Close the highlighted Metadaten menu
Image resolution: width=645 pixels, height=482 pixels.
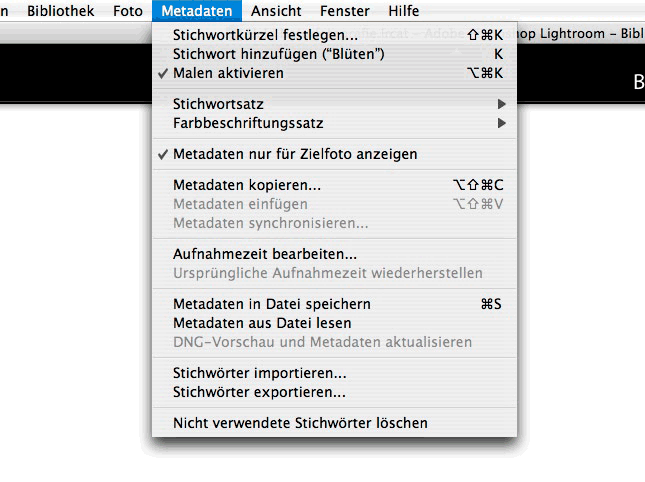[x=197, y=11]
